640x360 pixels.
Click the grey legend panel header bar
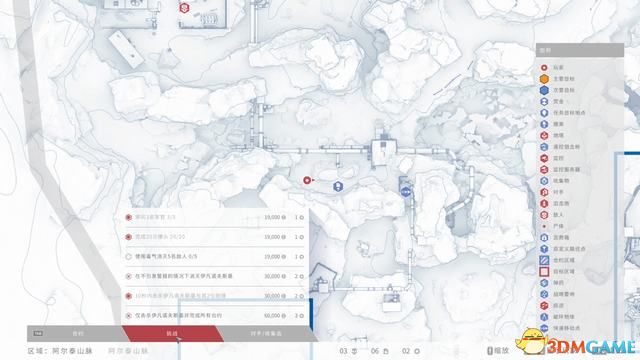click(x=580, y=50)
